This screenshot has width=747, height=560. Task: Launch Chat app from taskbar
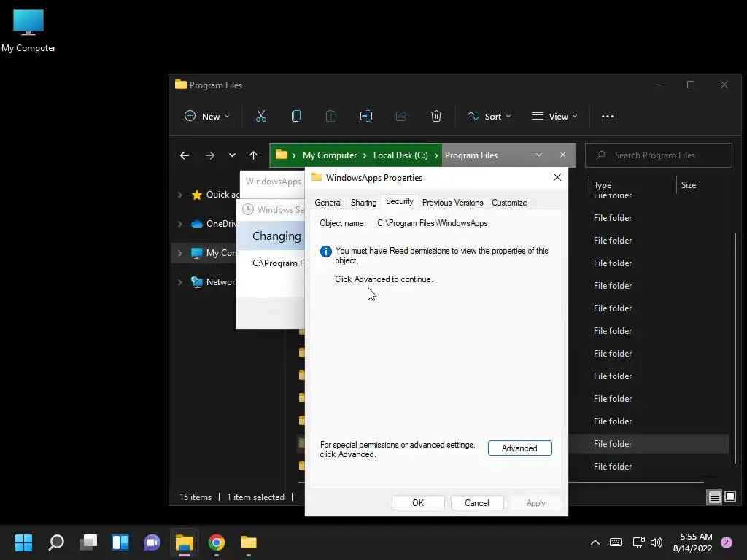coord(152,542)
